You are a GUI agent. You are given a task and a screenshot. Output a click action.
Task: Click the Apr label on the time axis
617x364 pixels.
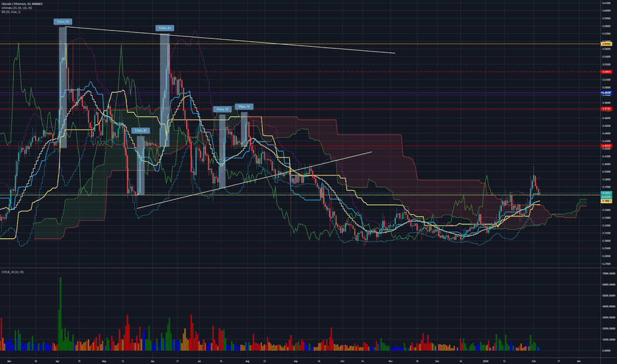(x=58, y=361)
